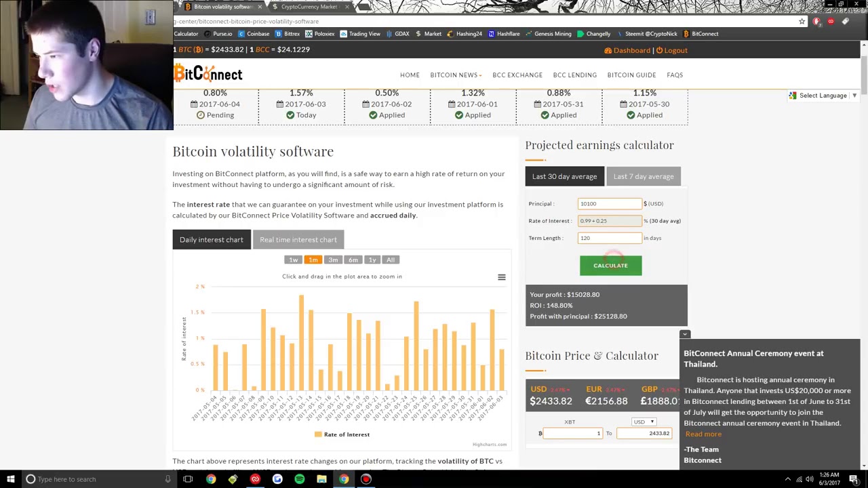Click Read more in the notification
This screenshot has height=488, width=868.
pyautogui.click(x=703, y=434)
